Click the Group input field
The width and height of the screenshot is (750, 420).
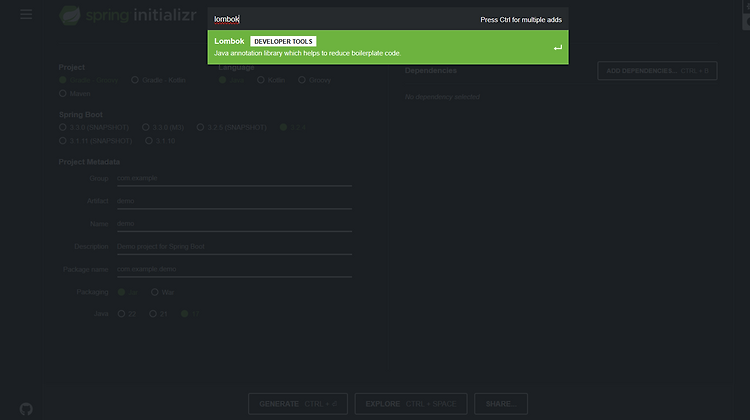click(234, 178)
